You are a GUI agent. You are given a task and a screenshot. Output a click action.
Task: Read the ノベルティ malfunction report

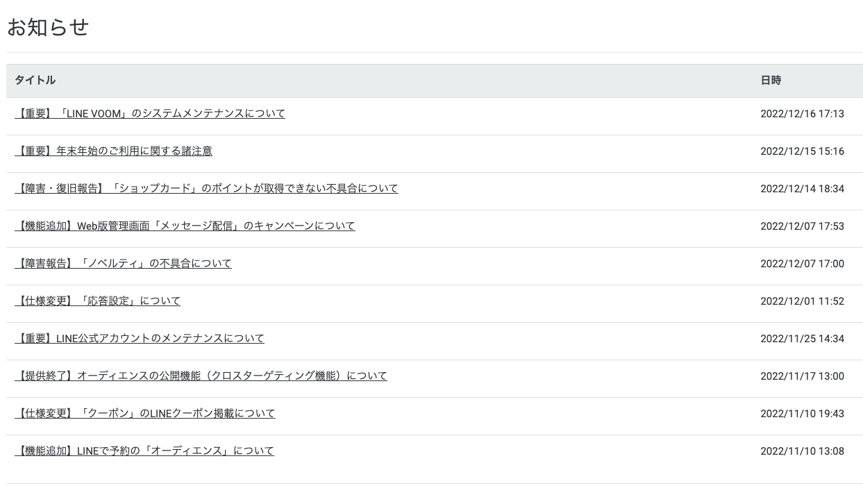124,264
